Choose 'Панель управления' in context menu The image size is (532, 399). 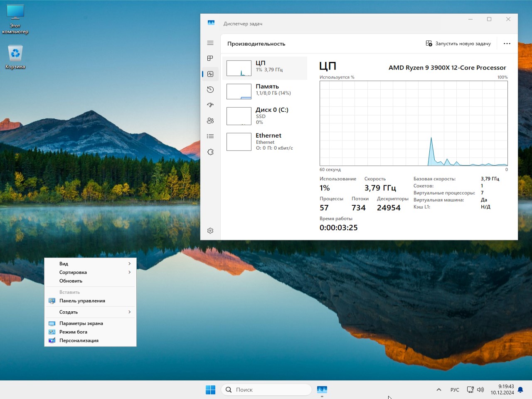pyautogui.click(x=90, y=301)
